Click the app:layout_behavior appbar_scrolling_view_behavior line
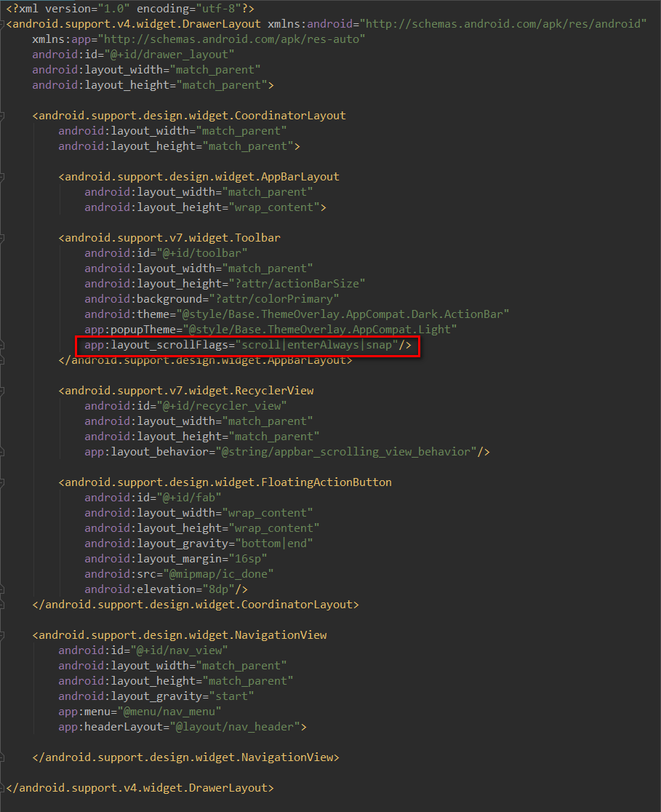This screenshot has height=812, width=661. pyautogui.click(x=287, y=452)
